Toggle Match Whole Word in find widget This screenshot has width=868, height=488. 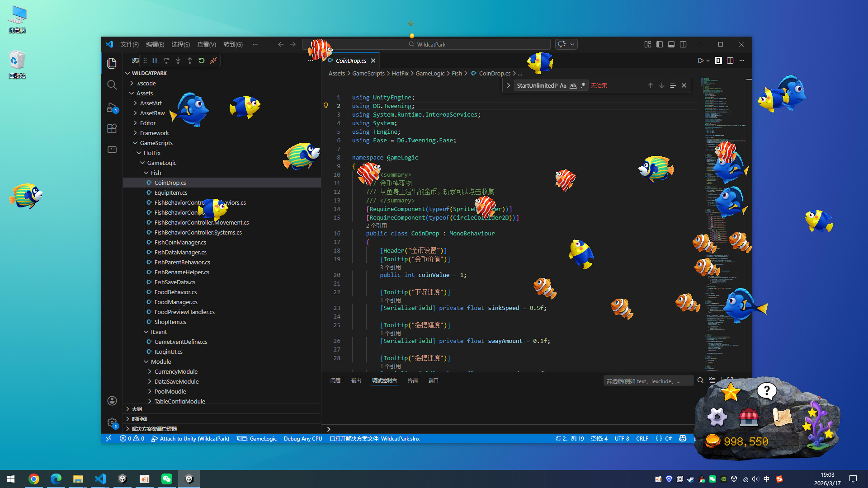(x=573, y=85)
